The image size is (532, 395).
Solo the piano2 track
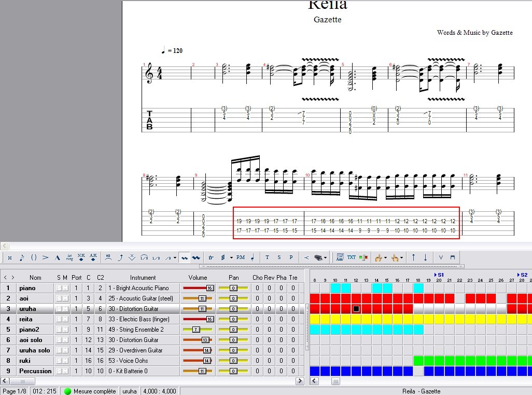pos(59,330)
